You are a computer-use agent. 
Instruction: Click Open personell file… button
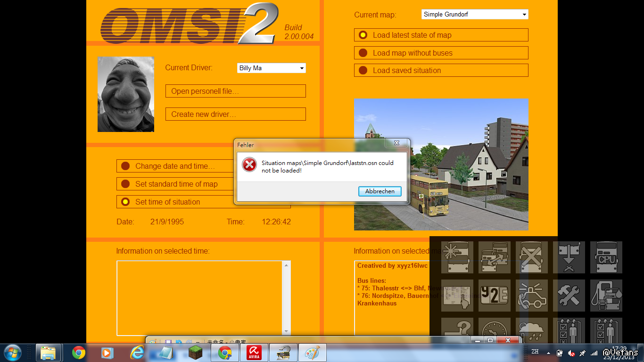coord(236,91)
